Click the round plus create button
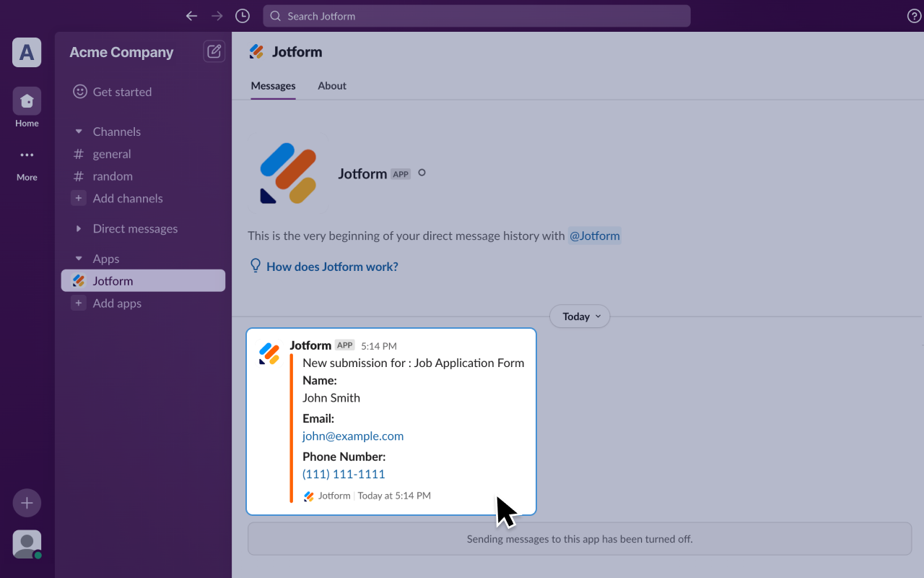The width and height of the screenshot is (924, 578). click(27, 503)
